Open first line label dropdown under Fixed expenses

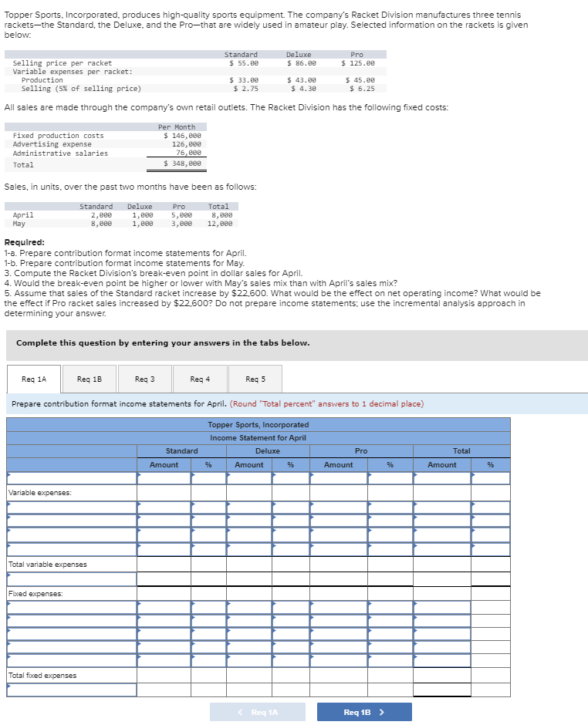72,607
